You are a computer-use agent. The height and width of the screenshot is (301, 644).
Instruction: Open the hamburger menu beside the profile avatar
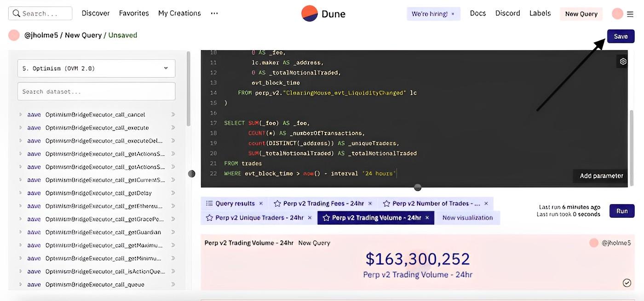pos(630,14)
